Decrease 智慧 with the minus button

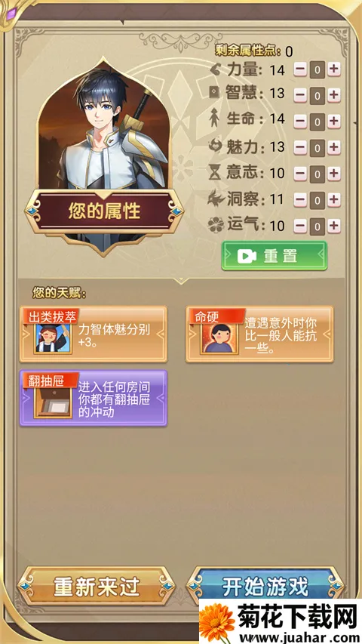point(300,96)
